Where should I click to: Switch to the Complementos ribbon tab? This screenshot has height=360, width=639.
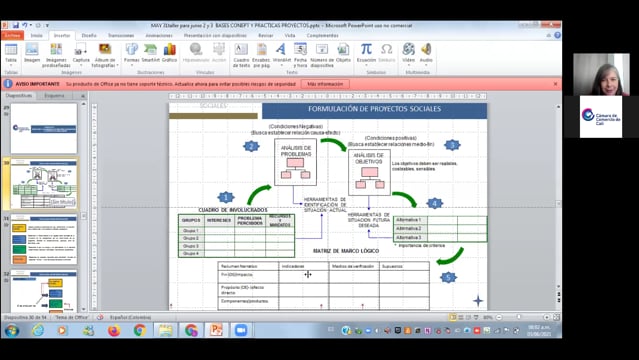(322, 35)
